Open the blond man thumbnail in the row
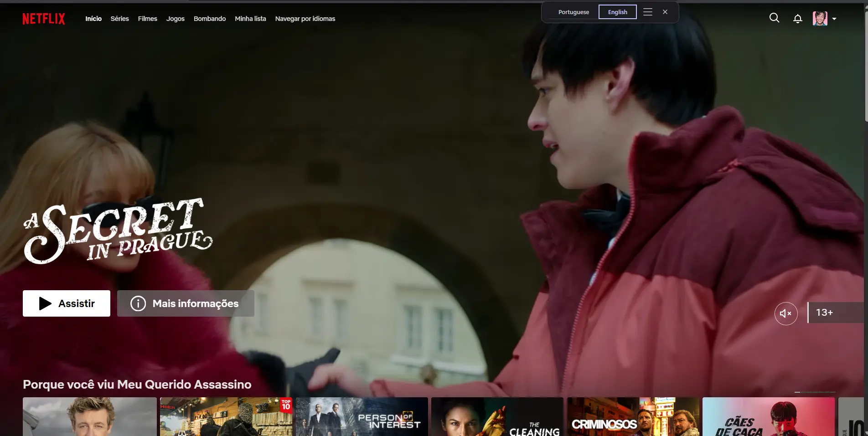Image resolution: width=868 pixels, height=436 pixels. click(x=90, y=416)
